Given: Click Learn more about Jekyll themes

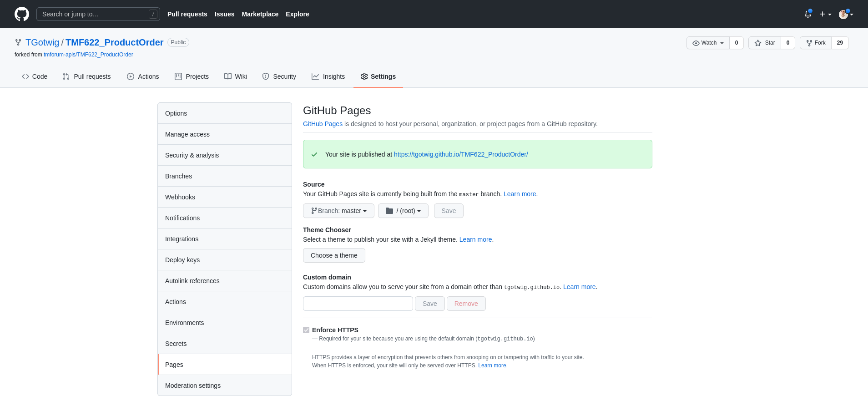Looking at the screenshot, I should coord(475,239).
